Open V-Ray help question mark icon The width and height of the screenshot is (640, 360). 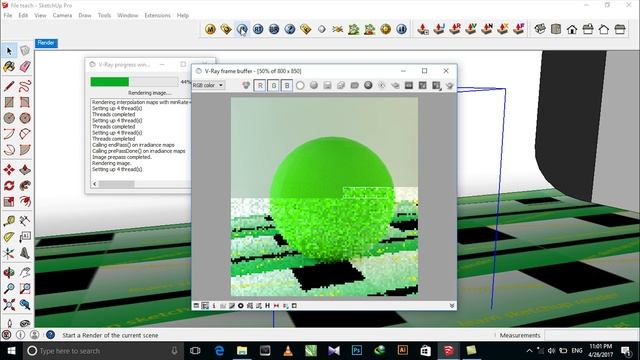click(290, 29)
